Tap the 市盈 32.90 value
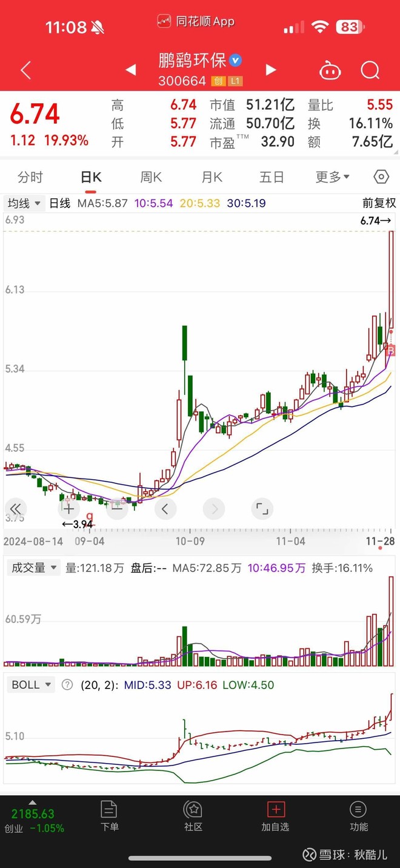This screenshot has height=868, width=400. [x=278, y=142]
